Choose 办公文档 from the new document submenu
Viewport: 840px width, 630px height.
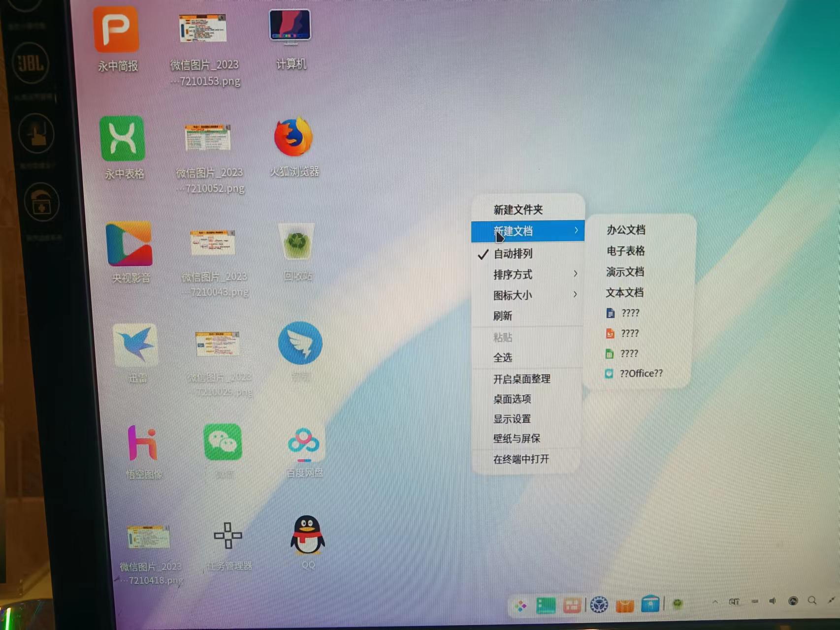(625, 230)
